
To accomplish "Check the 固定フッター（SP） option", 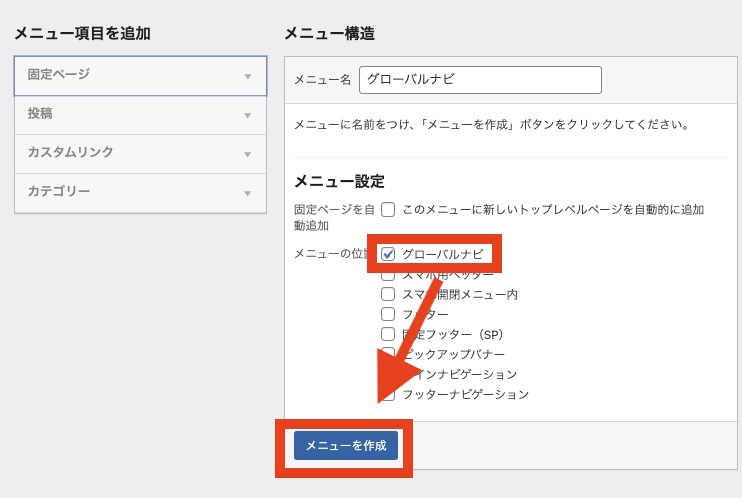I will pyautogui.click(x=388, y=334).
